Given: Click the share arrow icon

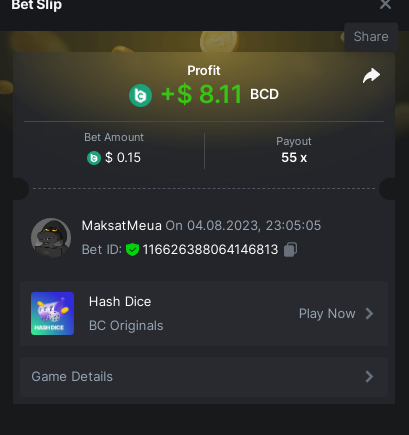Looking at the screenshot, I should [371, 76].
